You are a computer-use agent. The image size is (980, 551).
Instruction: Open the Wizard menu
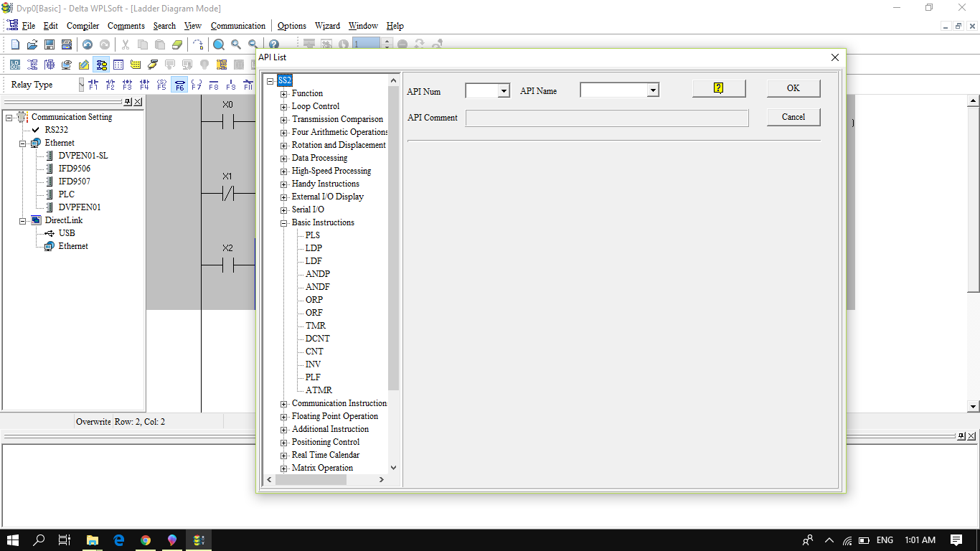[x=327, y=26]
